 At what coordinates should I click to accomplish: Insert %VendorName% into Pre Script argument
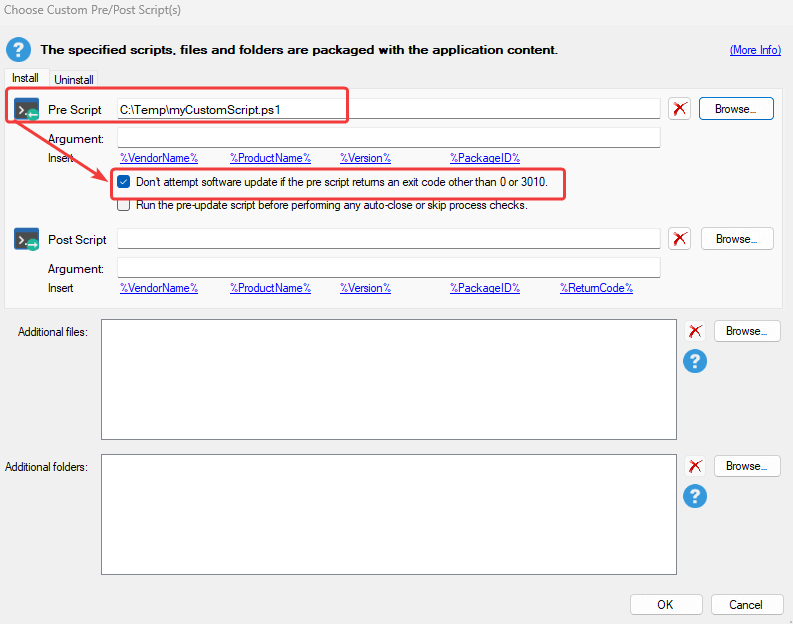(x=159, y=158)
